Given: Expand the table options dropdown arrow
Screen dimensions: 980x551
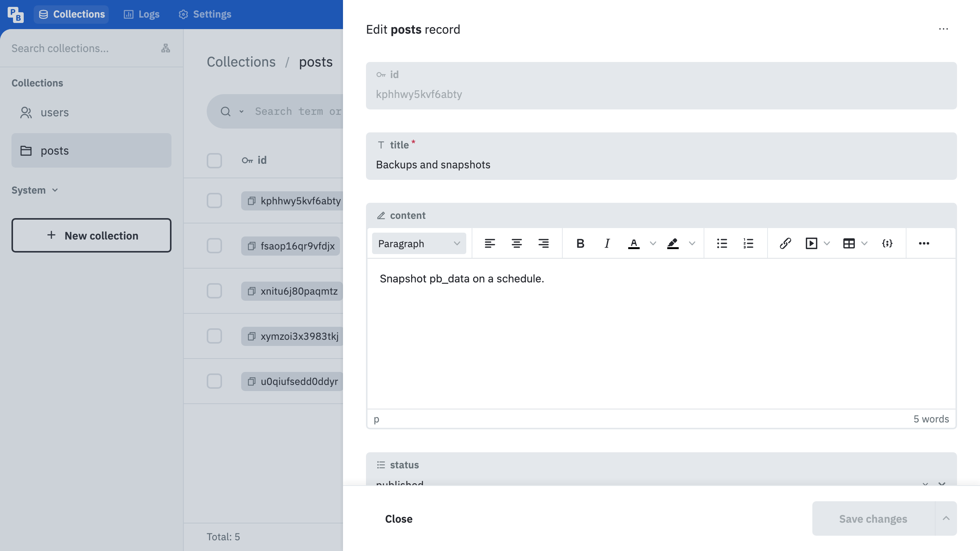Looking at the screenshot, I should click(864, 243).
